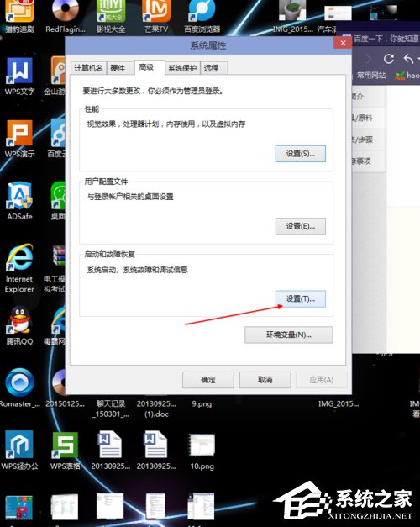Image resolution: width=420 pixels, height=527 pixels.
Task: Click the browser undo back arrow
Action: click(408, 59)
